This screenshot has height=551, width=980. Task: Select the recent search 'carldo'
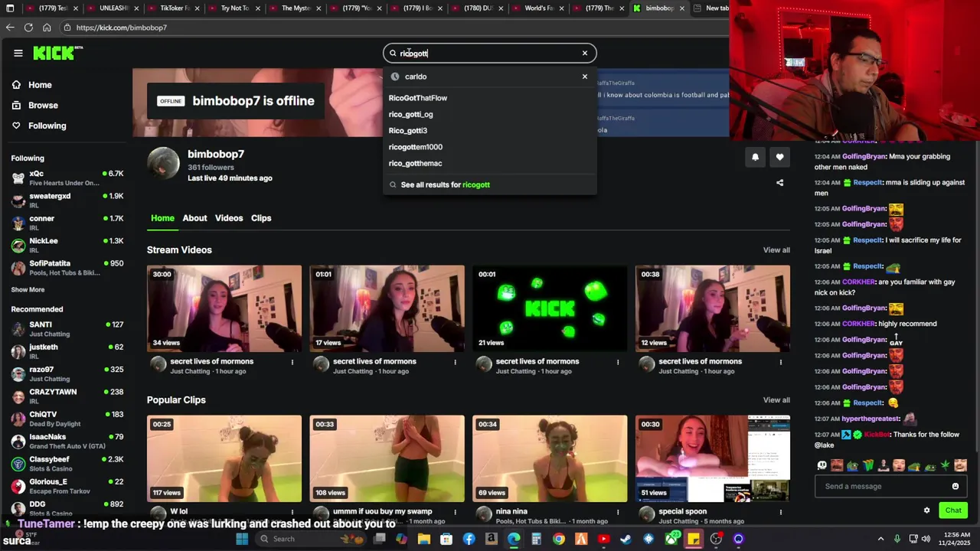[416, 77]
